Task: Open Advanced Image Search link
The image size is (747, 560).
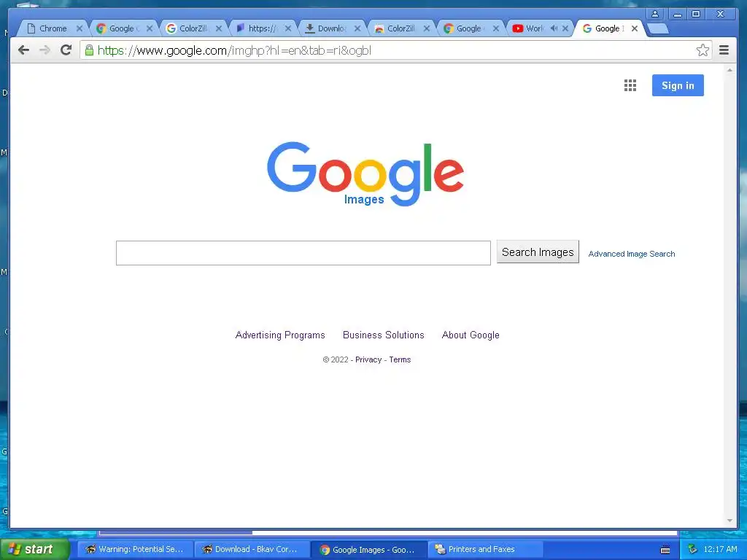Action: coord(631,254)
